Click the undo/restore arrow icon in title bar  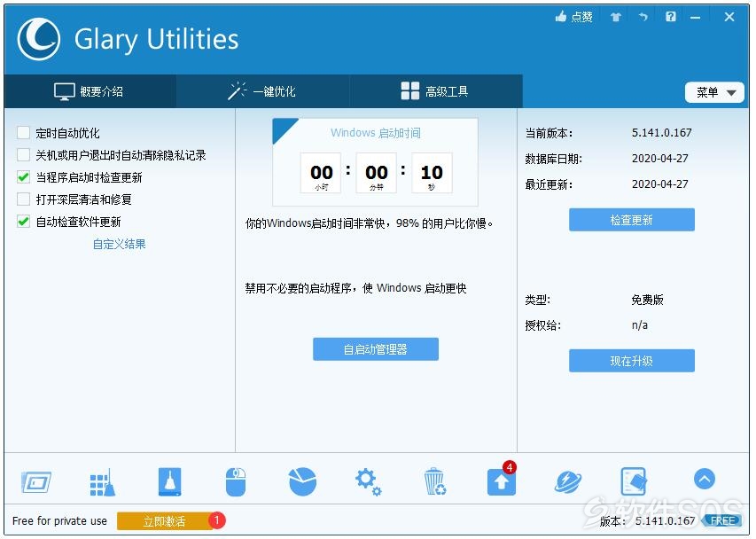pos(643,17)
